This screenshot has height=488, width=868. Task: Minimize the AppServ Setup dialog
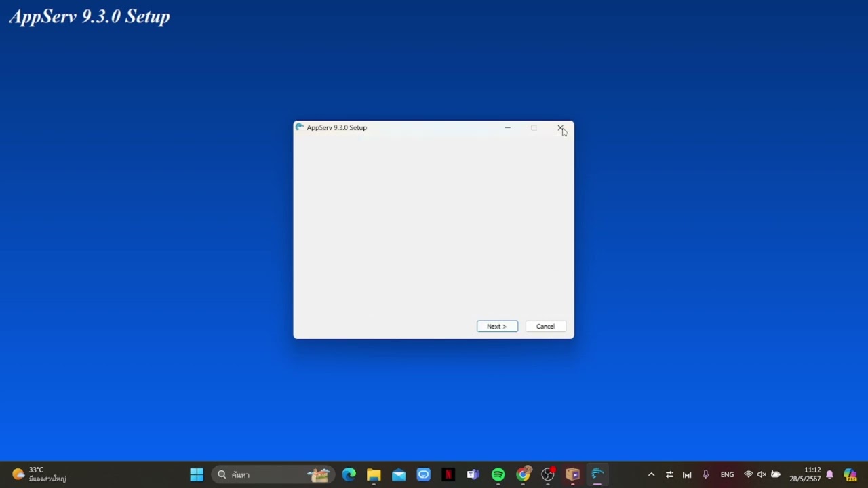(x=507, y=128)
